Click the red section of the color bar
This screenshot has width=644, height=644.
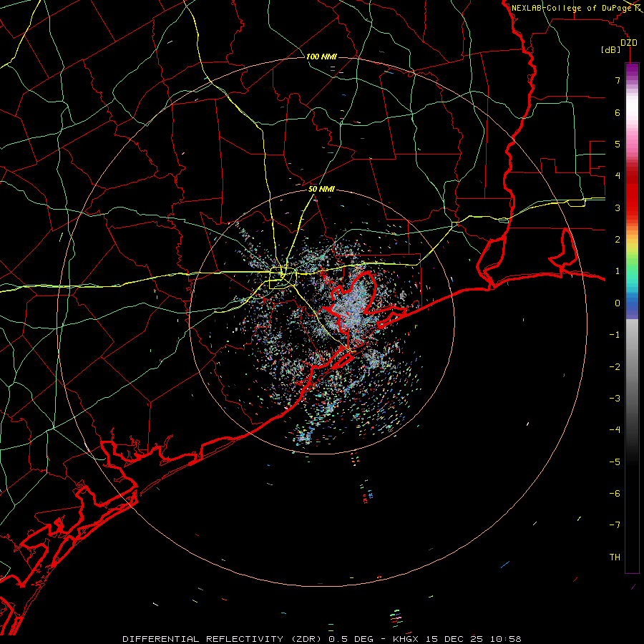click(x=632, y=197)
